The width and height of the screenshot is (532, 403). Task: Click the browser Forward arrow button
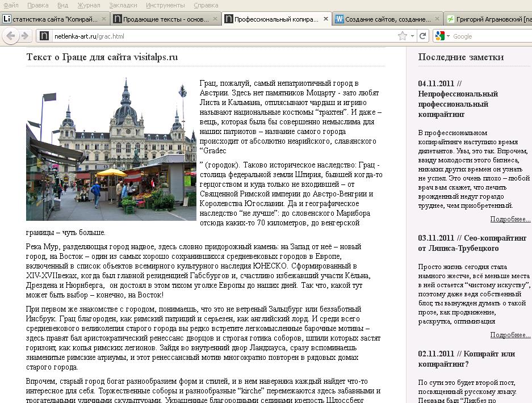coord(25,36)
